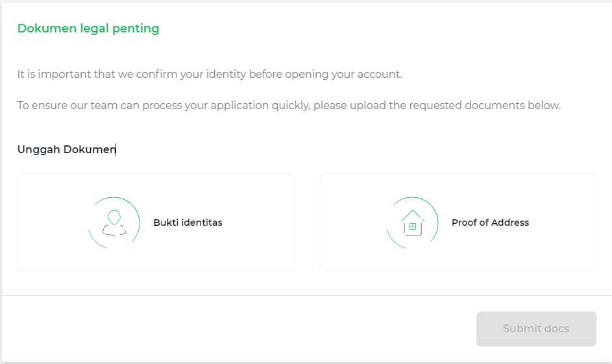
Task: Click the text cursor after Unggah Dokumen
Action: pos(116,149)
